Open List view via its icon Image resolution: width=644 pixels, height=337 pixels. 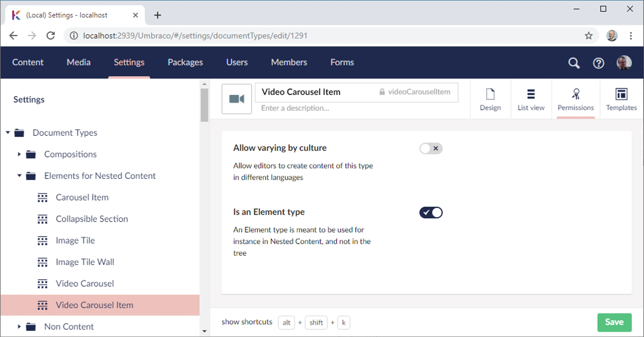pos(531,94)
